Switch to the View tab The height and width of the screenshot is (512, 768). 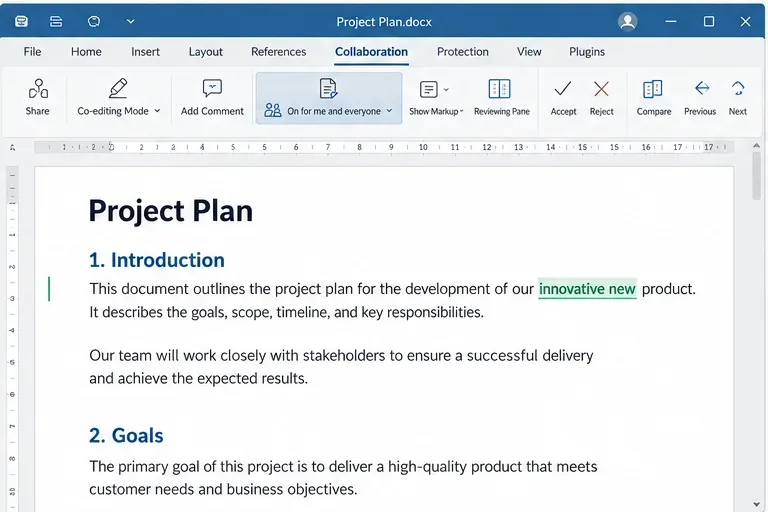529,51
